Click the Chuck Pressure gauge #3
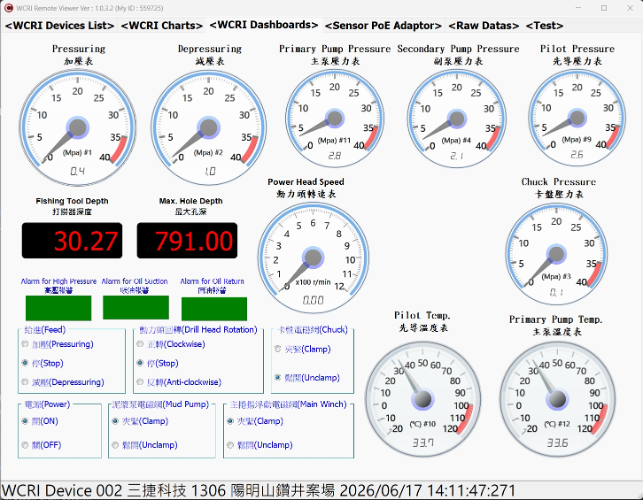The width and height of the screenshot is (644, 500). (557, 254)
